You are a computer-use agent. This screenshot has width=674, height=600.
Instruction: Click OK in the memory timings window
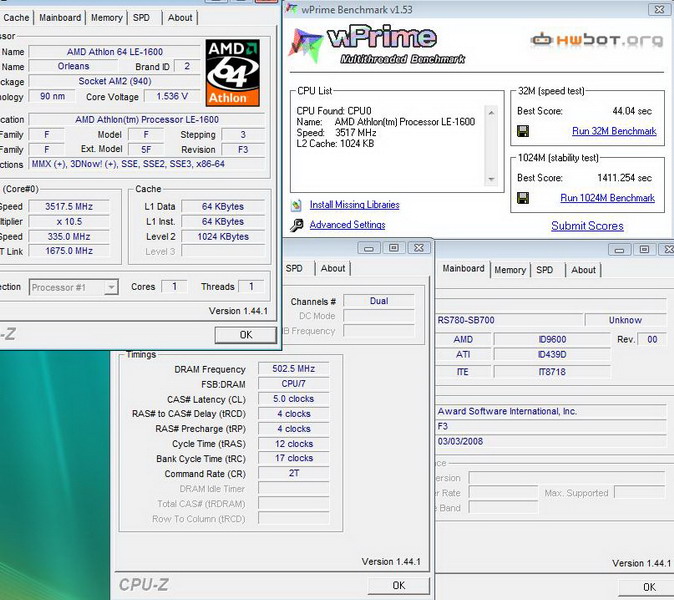pos(398,585)
